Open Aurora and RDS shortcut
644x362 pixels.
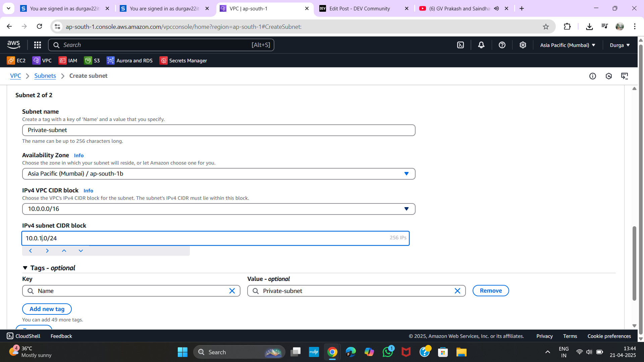pos(129,61)
